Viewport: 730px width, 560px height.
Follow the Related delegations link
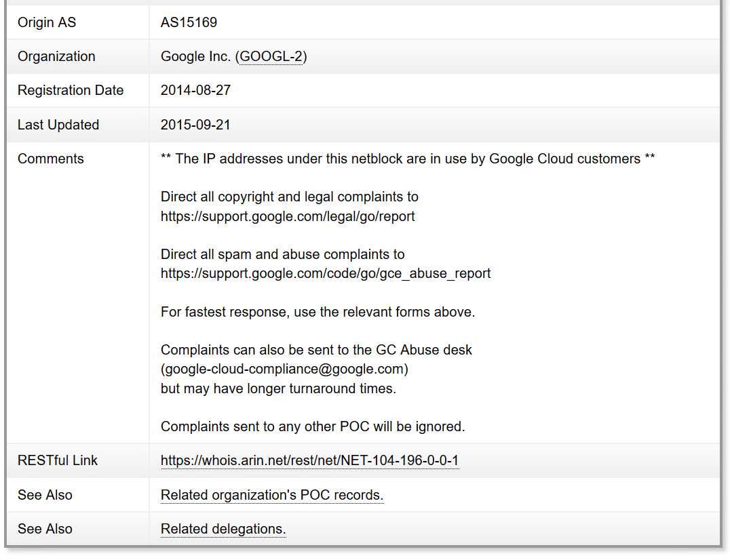(223, 529)
